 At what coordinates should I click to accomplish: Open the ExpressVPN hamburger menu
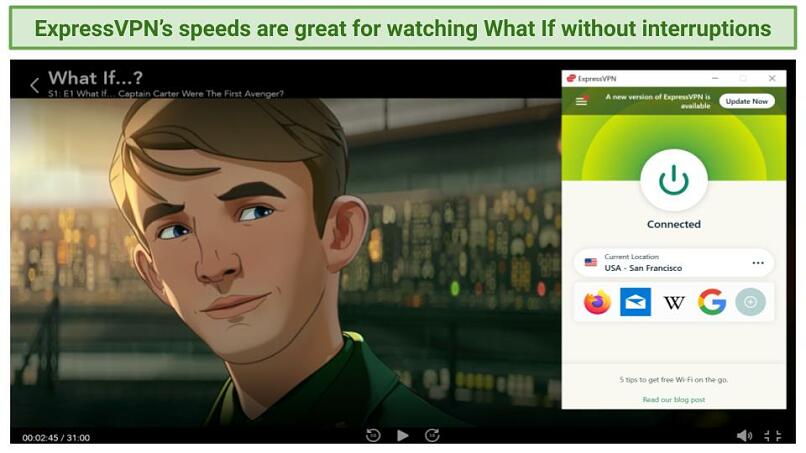tap(581, 101)
